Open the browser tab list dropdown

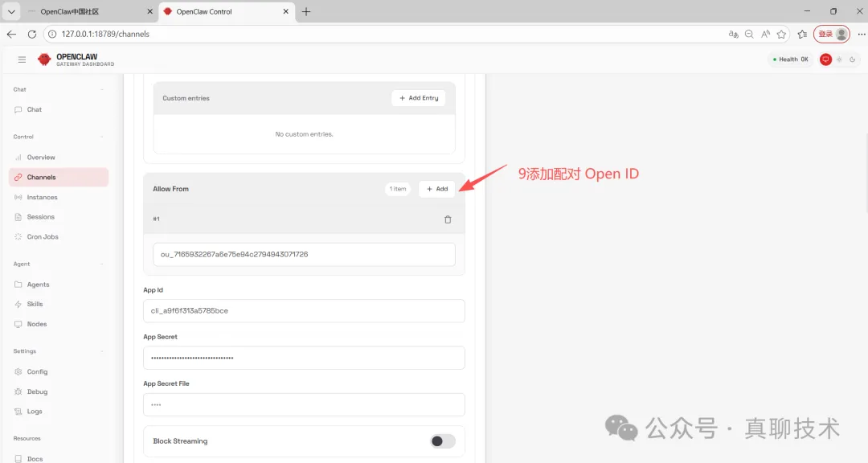point(11,12)
